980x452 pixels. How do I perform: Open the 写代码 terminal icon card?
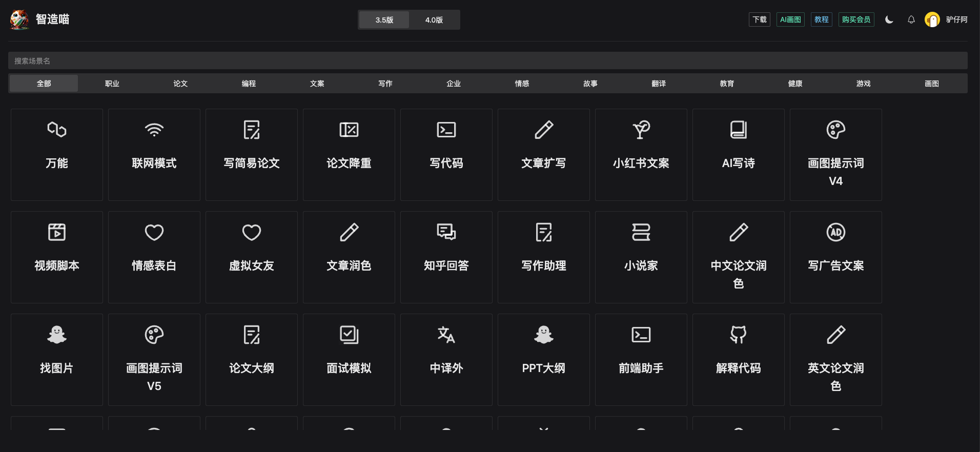[x=446, y=130]
